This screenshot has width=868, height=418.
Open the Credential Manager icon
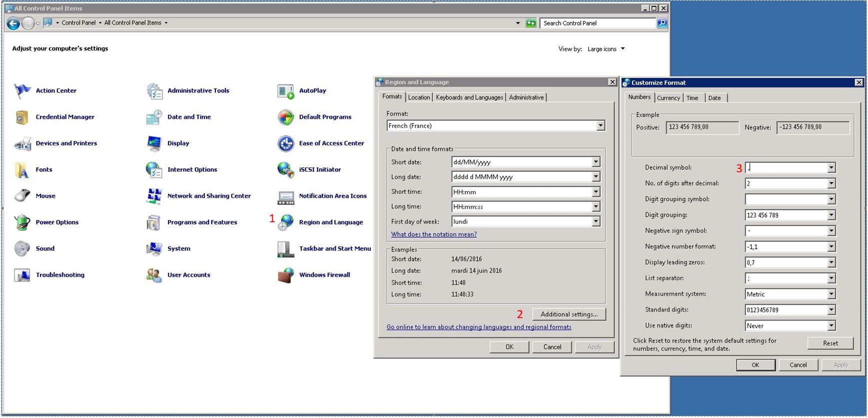click(x=22, y=117)
